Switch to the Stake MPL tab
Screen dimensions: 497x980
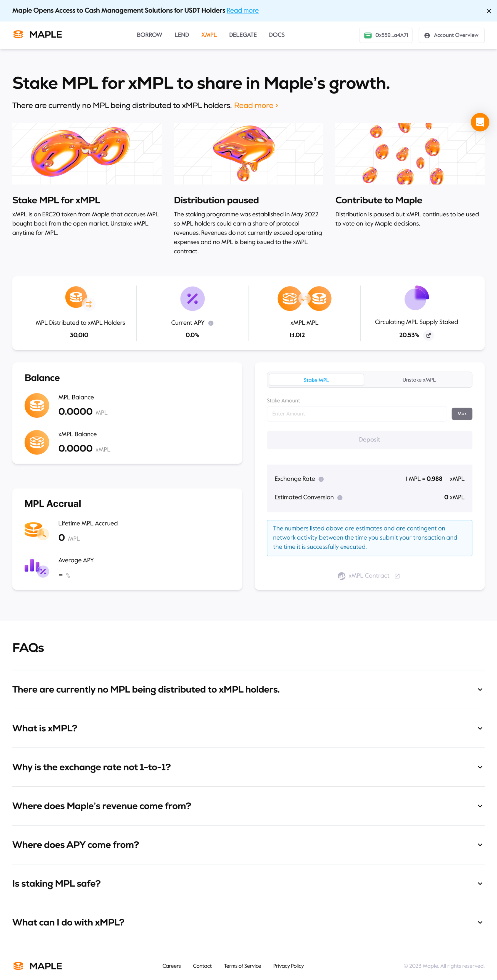316,380
